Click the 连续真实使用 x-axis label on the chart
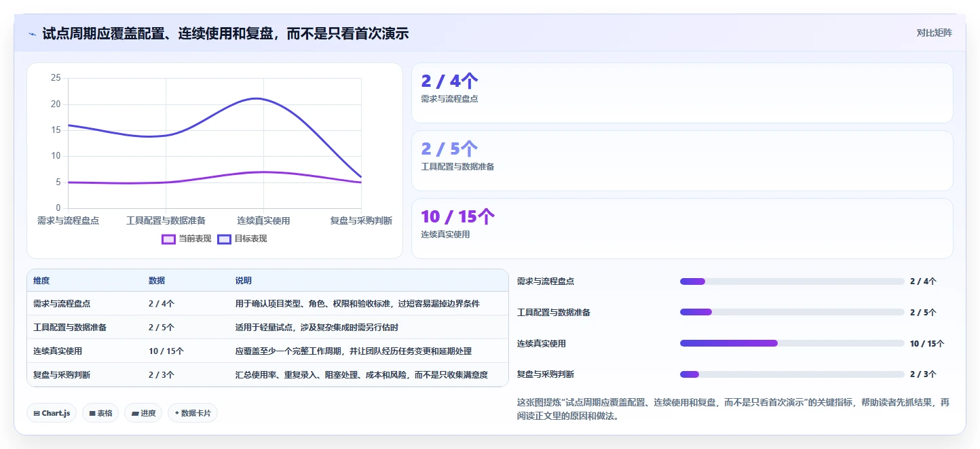Viewport: 980px width, 449px height. coord(263,221)
